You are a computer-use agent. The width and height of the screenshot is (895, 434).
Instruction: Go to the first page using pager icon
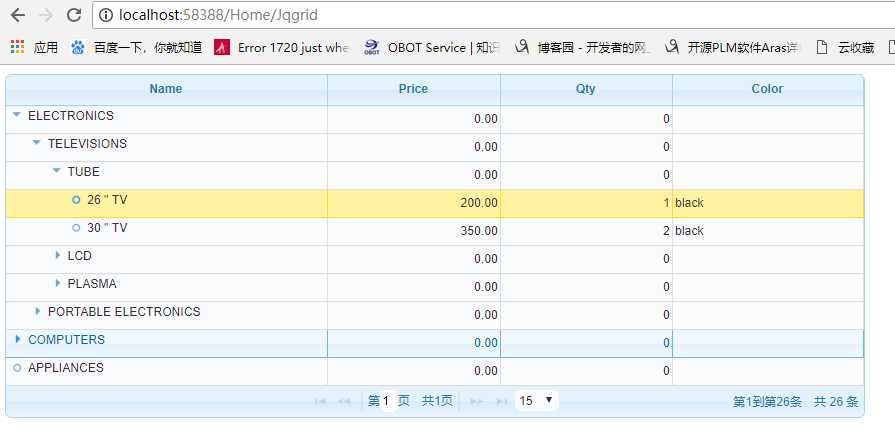click(320, 401)
